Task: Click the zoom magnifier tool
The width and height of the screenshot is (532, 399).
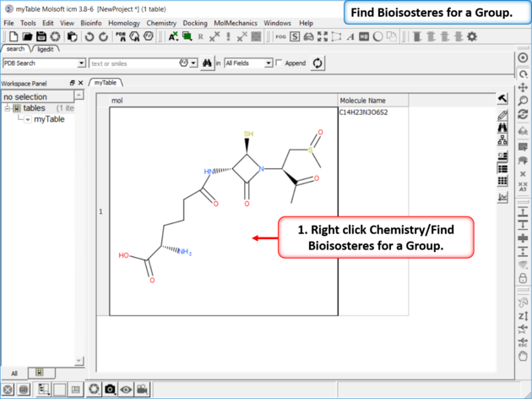Action: [x=523, y=101]
